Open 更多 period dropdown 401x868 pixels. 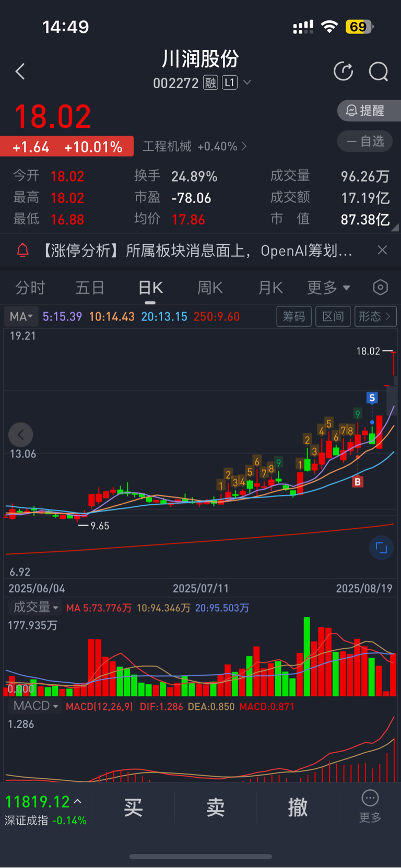pos(328,288)
